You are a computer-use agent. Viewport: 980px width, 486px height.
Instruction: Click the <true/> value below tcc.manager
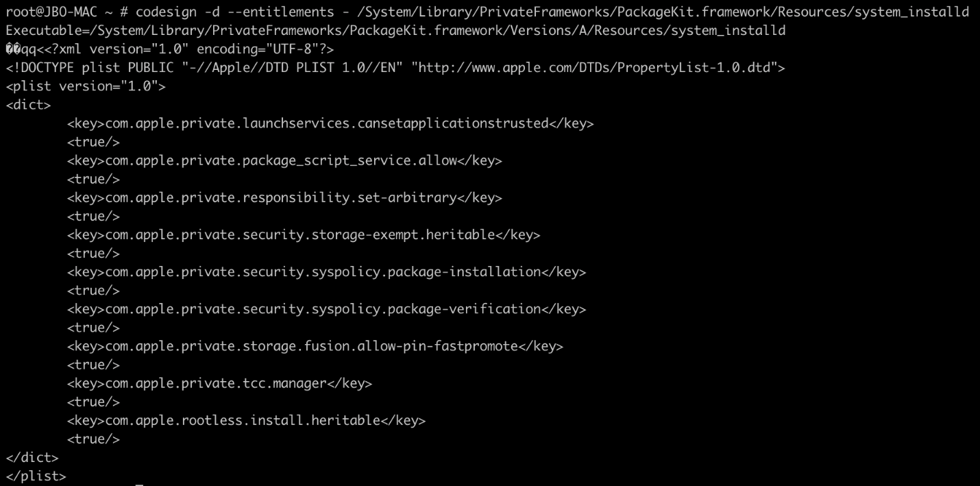pyautogui.click(x=93, y=402)
